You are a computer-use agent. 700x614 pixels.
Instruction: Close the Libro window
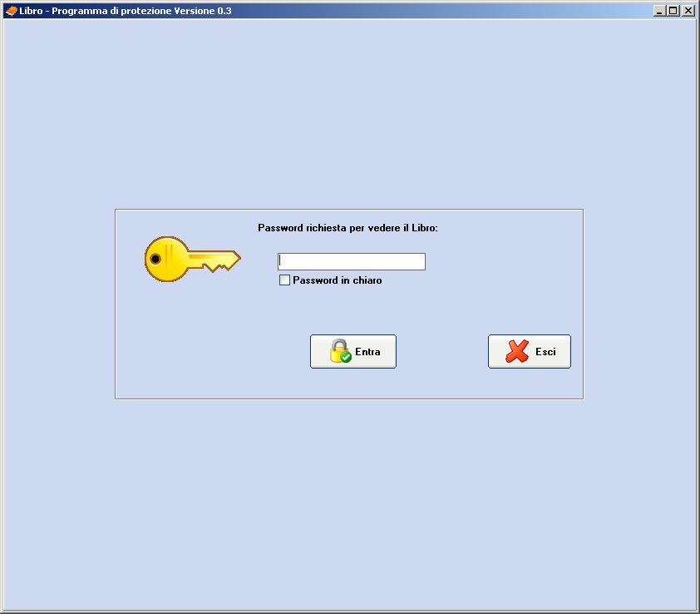688,11
